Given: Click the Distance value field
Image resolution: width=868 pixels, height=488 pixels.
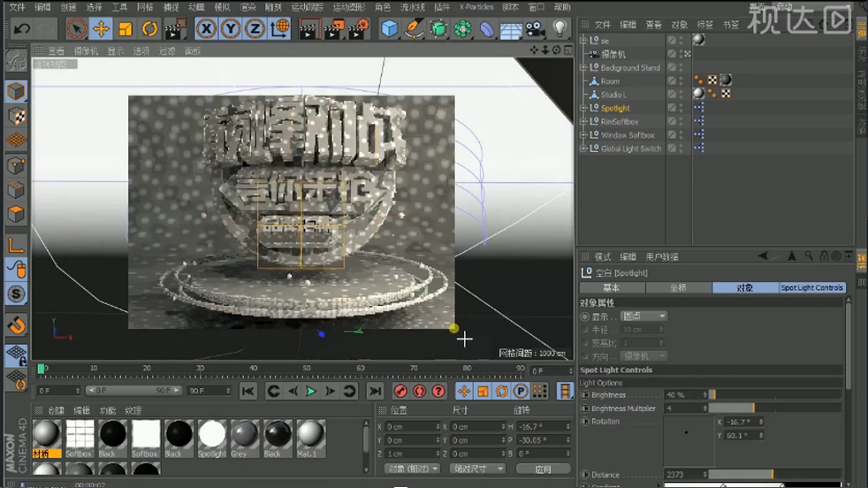Looking at the screenshot, I should [x=686, y=475].
